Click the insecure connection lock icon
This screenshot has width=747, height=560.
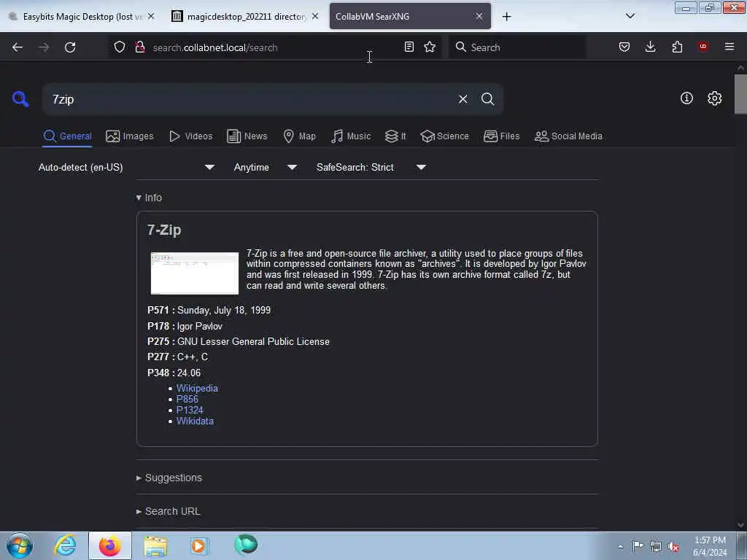coord(139,47)
